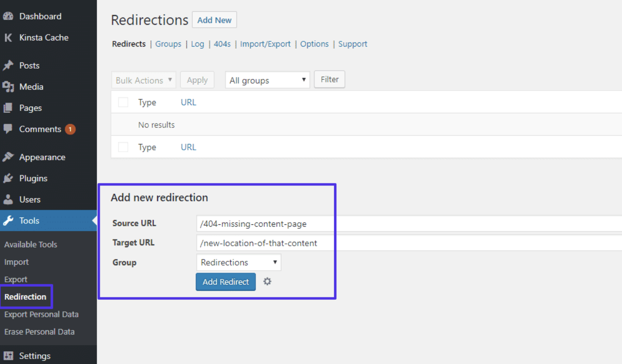
Task: Click the Redirections page heading
Action: click(149, 20)
